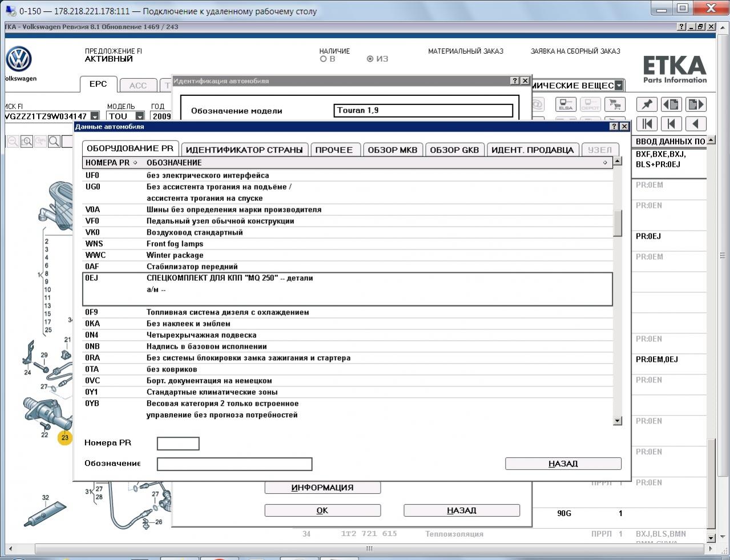Image resolution: width=730 pixels, height=560 pixels.
Task: Click the magnifier search icon next to field
Action: (54, 141)
